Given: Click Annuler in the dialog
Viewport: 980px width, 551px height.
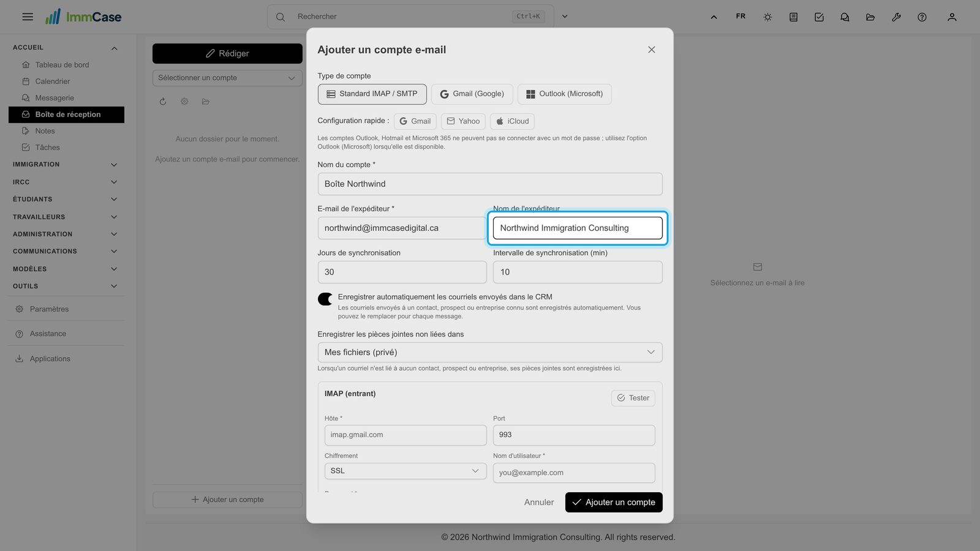Looking at the screenshot, I should pos(539,502).
